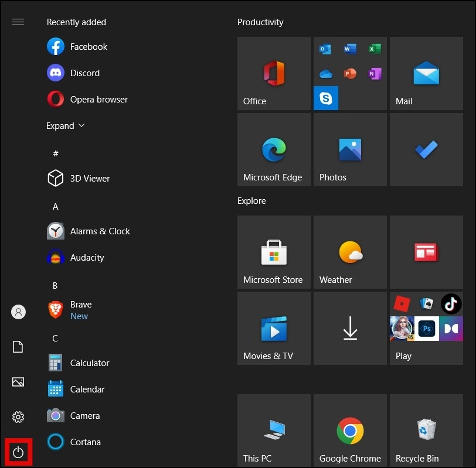Open Settings via the gear icon
This screenshot has height=468, width=476.
pos(18,417)
